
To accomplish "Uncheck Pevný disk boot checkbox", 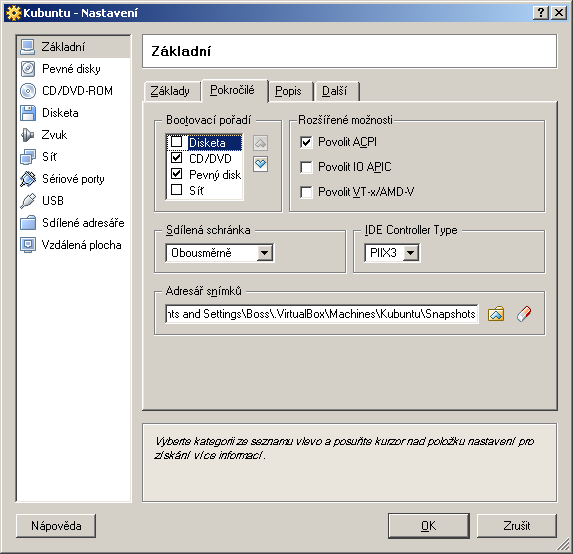I will click(x=177, y=174).
